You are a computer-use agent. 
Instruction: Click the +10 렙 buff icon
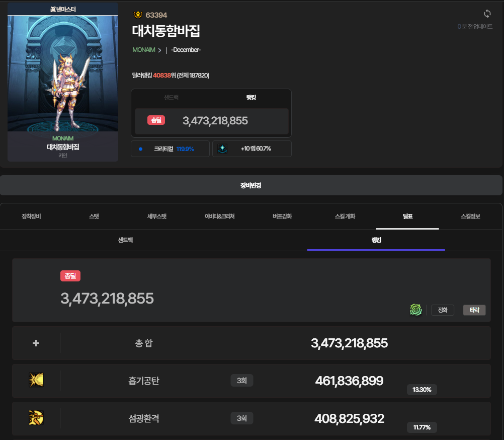coord(222,149)
